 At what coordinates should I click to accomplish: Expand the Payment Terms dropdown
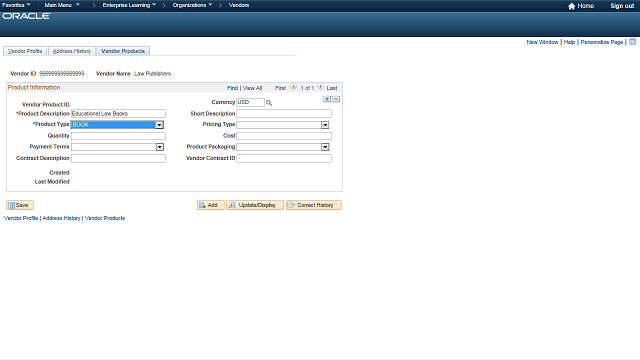point(160,147)
